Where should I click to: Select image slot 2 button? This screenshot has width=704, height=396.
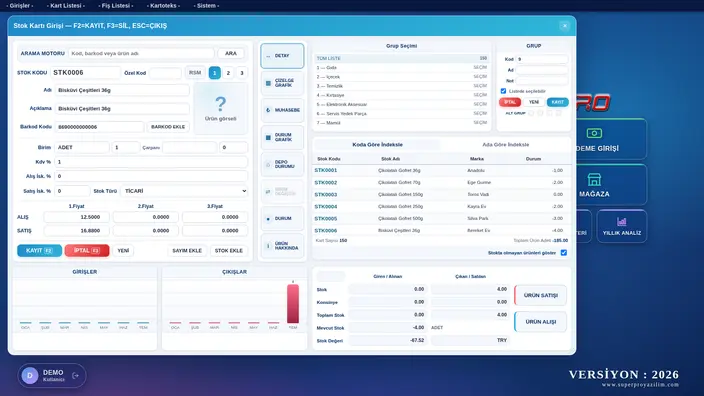point(228,73)
